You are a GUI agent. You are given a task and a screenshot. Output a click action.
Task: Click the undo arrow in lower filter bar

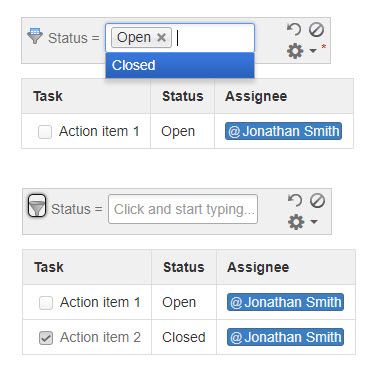click(295, 201)
